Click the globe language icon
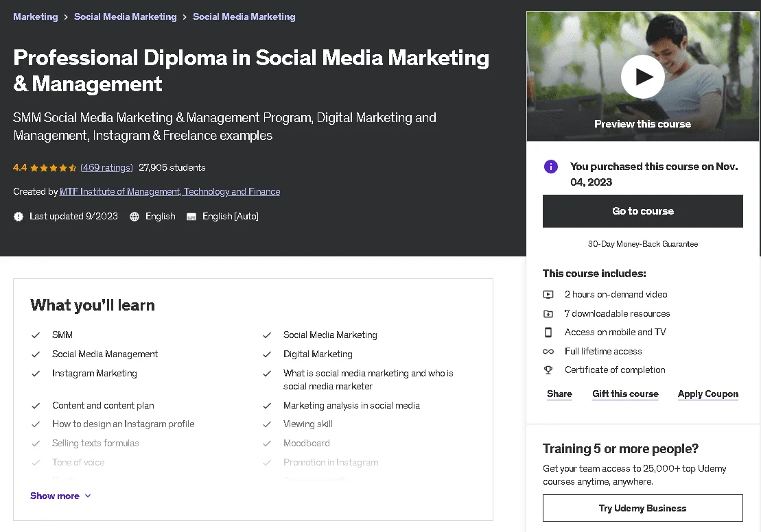761x532 pixels. (x=134, y=216)
